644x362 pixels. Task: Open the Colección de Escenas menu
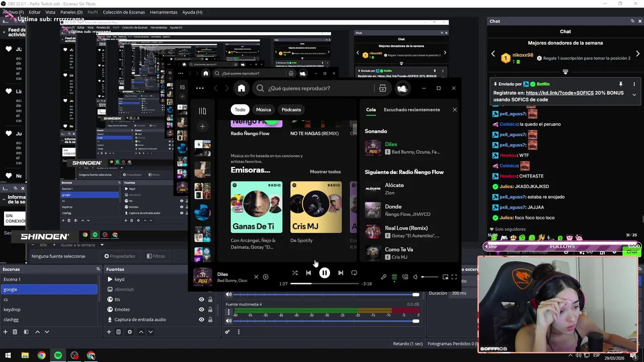point(125,12)
